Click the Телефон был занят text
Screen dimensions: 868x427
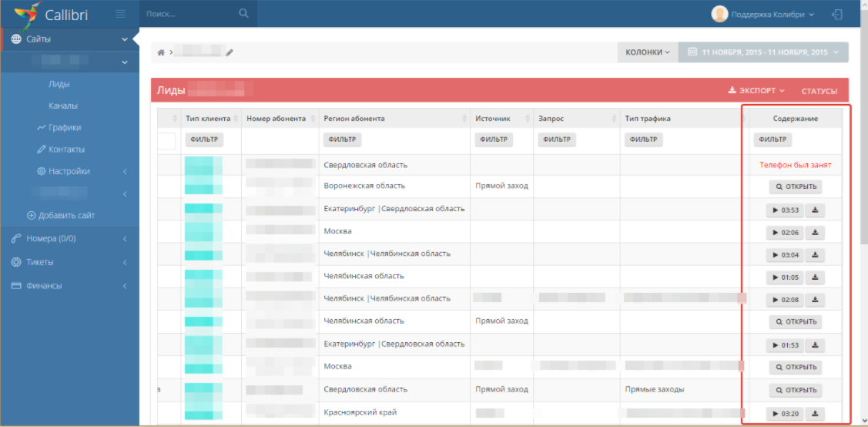click(796, 165)
